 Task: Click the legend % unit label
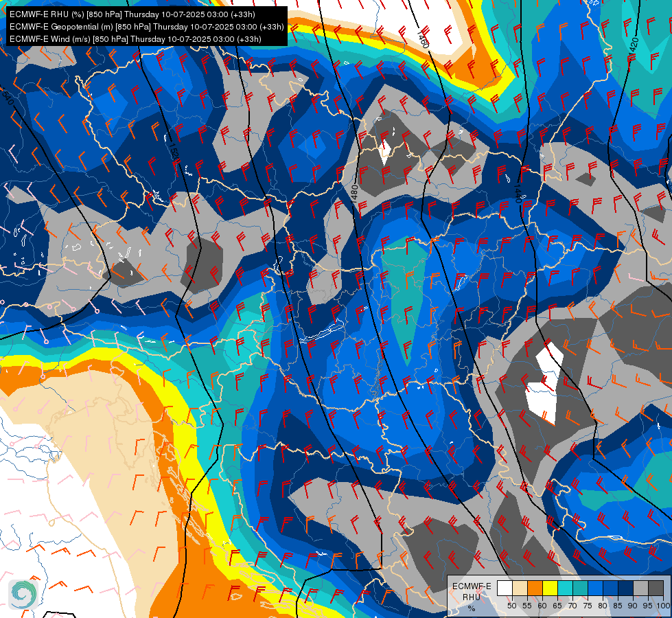tap(472, 608)
